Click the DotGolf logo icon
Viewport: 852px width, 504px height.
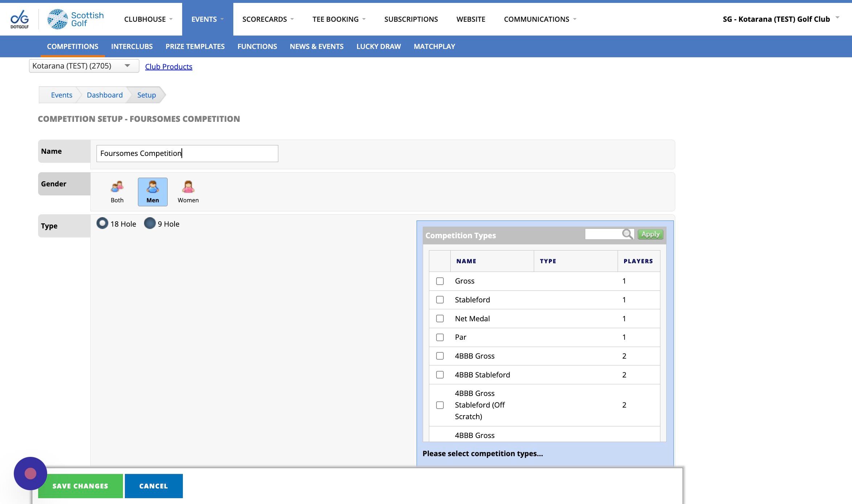pyautogui.click(x=20, y=19)
